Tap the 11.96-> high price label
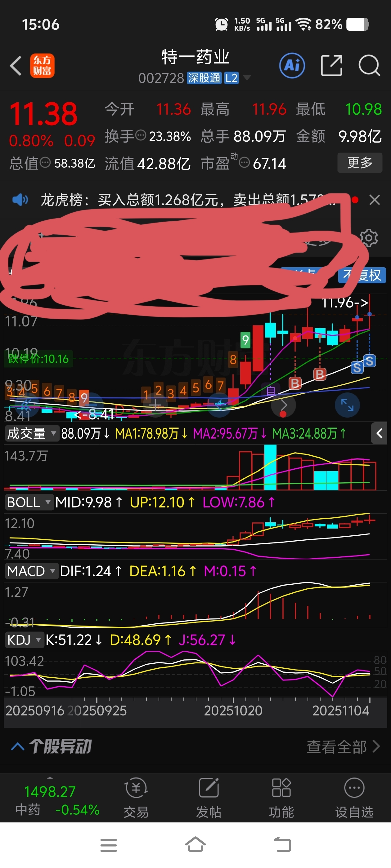 [x=345, y=303]
